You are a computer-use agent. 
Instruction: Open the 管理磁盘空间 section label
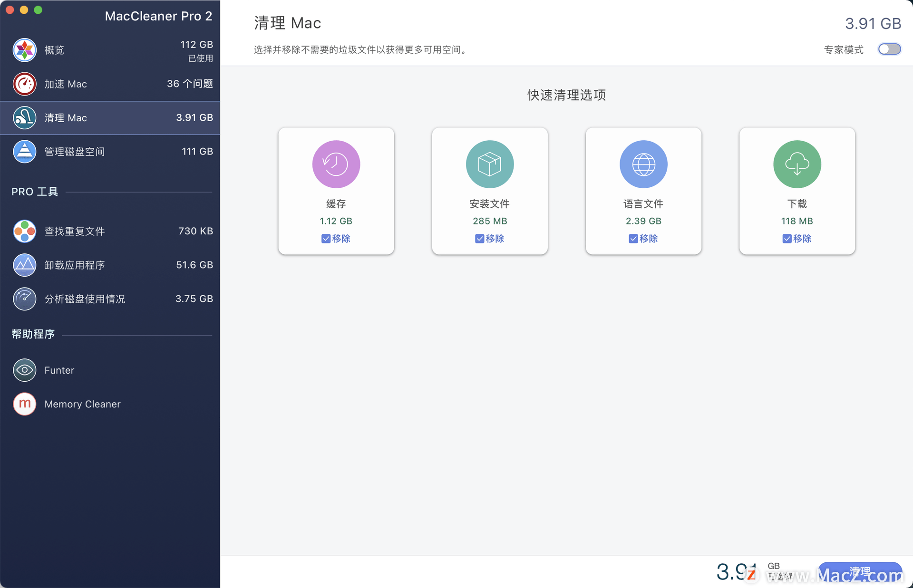click(75, 152)
